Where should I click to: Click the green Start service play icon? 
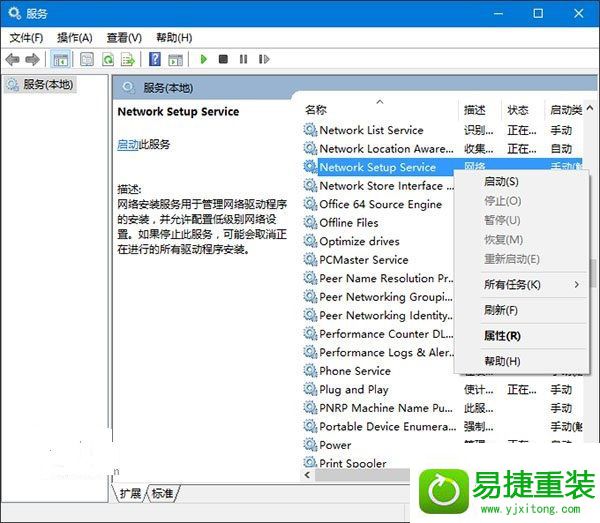204,59
